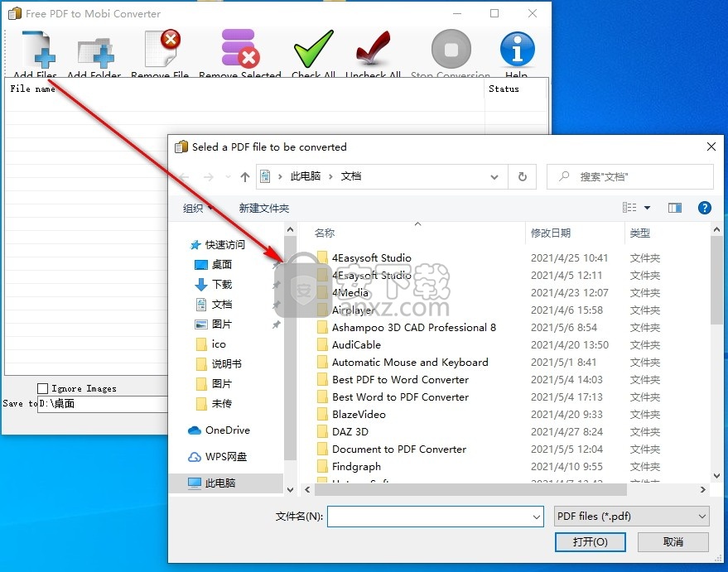Click the file list horizontal scrollbar

(470, 489)
